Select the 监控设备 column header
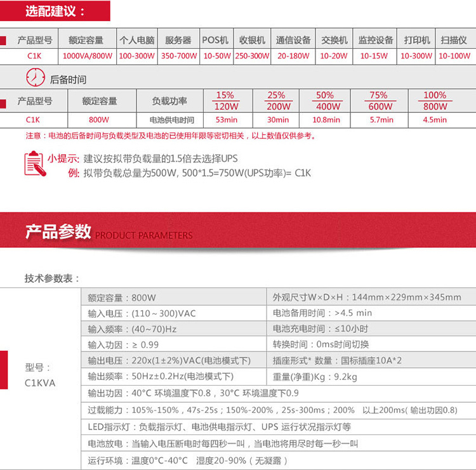476x470 pixels. [376, 40]
